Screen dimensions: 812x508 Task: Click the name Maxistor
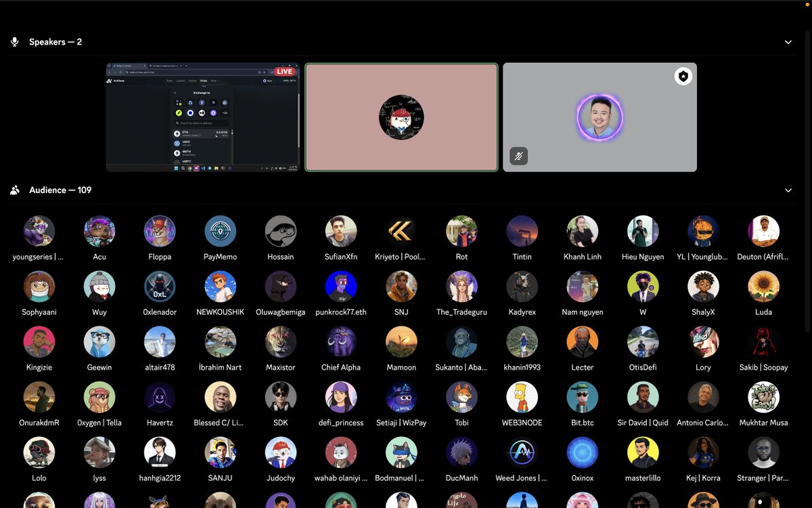click(x=281, y=368)
